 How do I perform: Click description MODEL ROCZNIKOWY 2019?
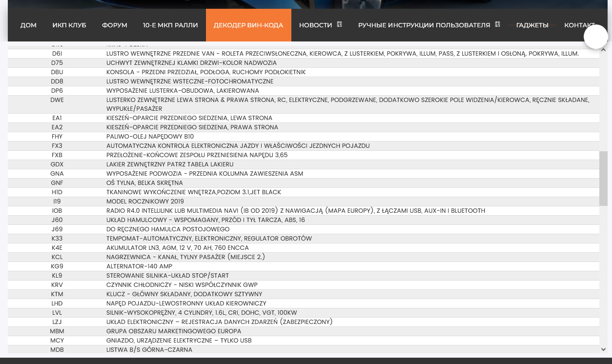click(x=145, y=202)
